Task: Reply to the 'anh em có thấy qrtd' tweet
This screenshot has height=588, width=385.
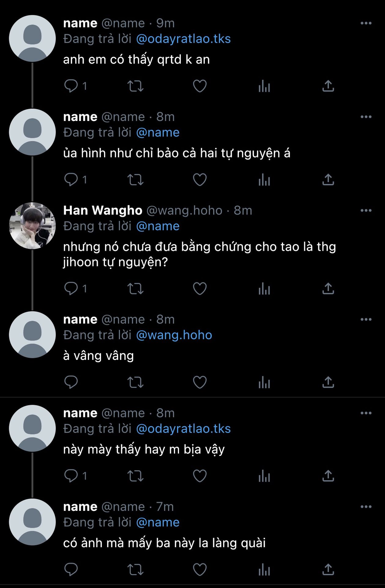Action: (x=71, y=86)
